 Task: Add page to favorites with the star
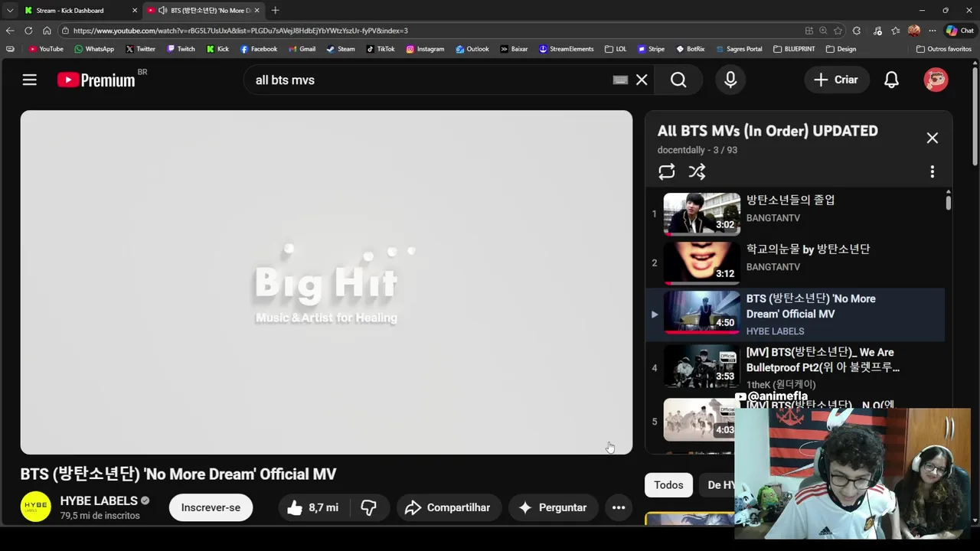pos(838,31)
